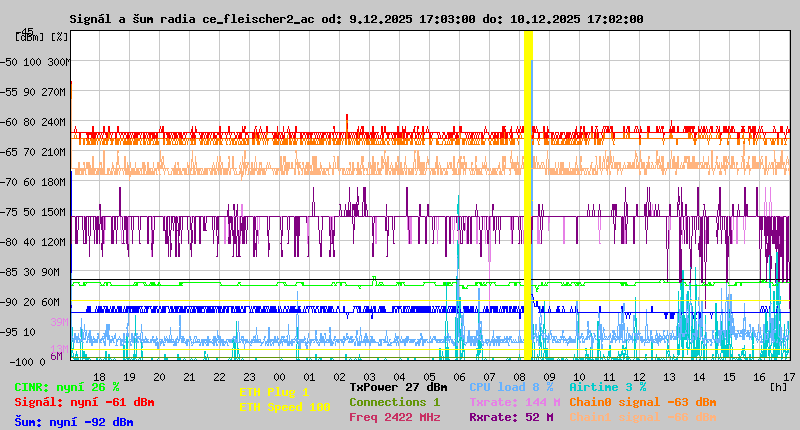
Task: Click hour label "07" on the time axis
Action: 490,377
